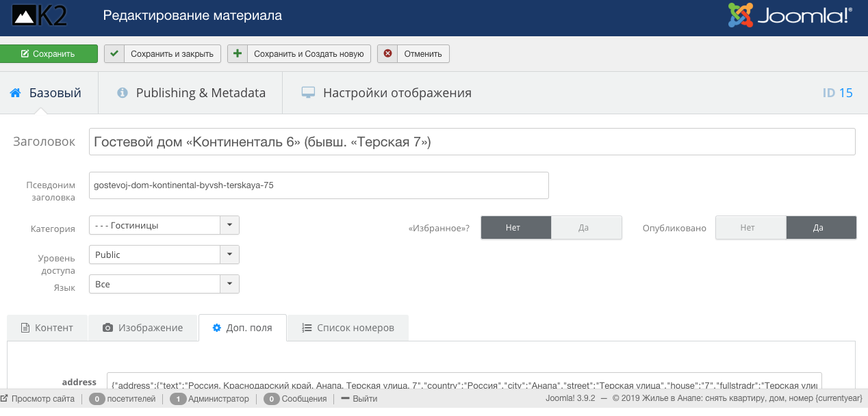Click the external link icon by Просмотр сайта
The image size is (868, 416).
click(4, 398)
